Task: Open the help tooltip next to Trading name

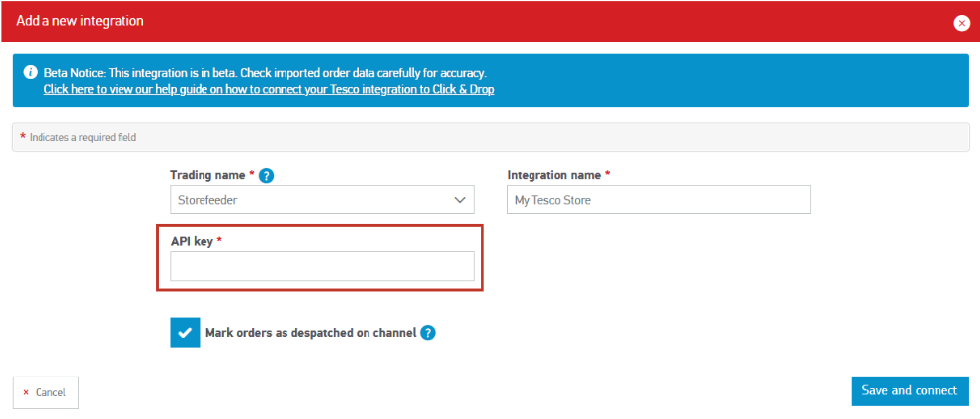Action: (266, 175)
